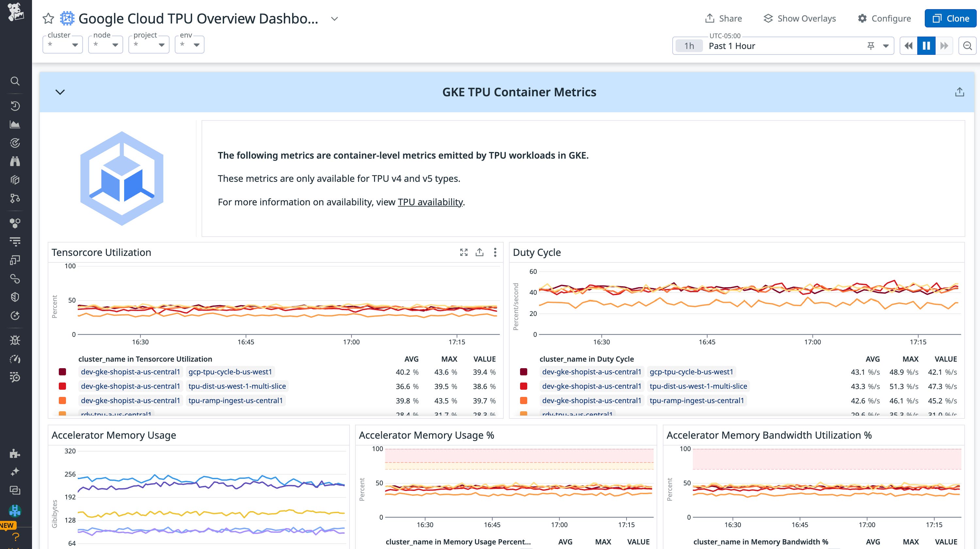Select the dev-gke-shopist-a-us-central1 tag in Duty Cycle
Screen dimensions: 980x549
point(592,372)
